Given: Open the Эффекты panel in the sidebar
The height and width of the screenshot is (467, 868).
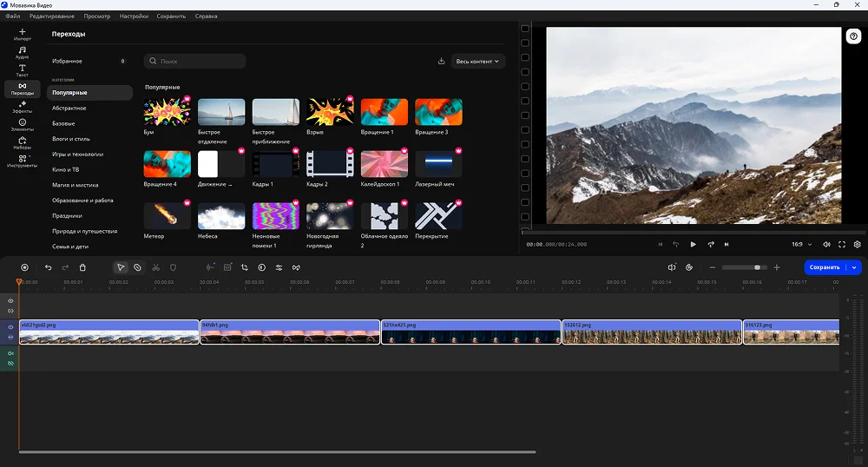Looking at the screenshot, I should (x=23, y=107).
